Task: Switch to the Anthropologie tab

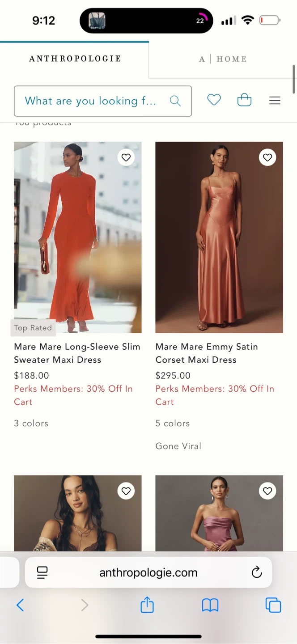Action: coord(75,59)
